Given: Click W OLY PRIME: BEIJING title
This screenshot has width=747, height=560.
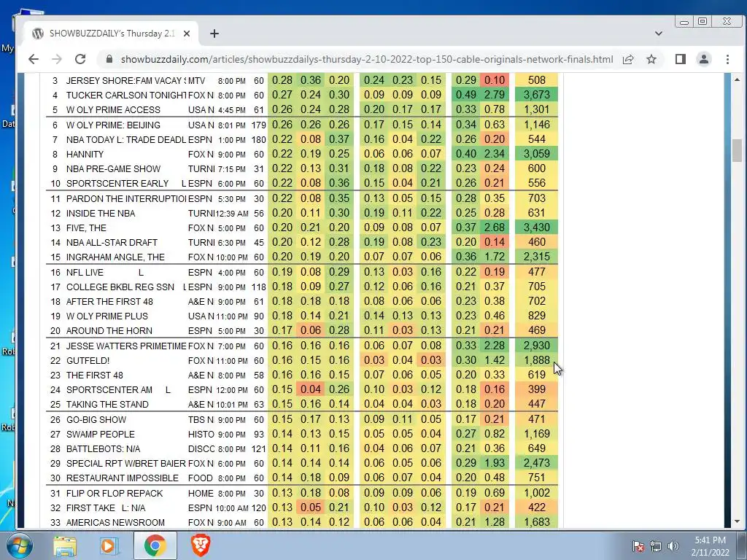Looking at the screenshot, I should coord(113,125).
